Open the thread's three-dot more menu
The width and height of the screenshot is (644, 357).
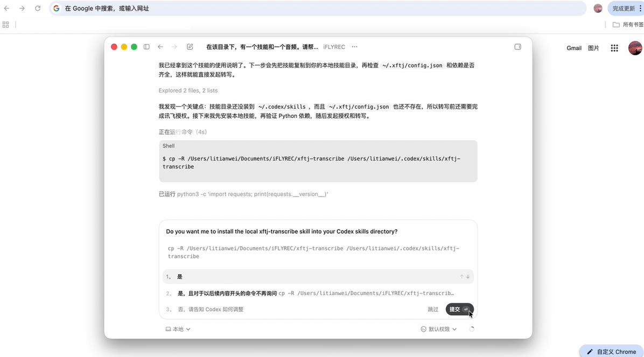point(354,47)
